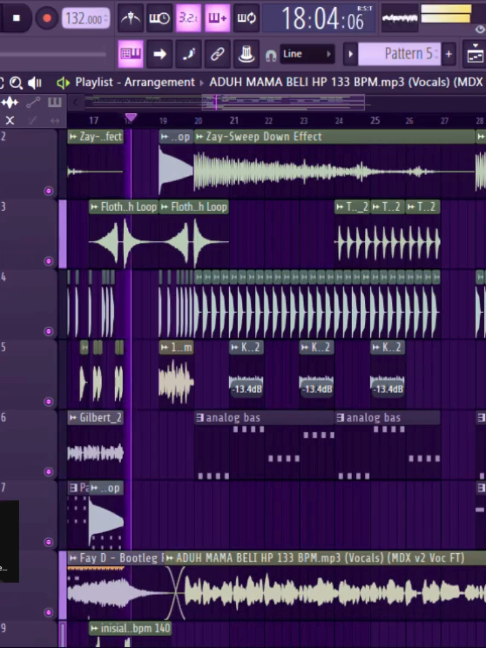Image resolution: width=486 pixels, height=648 pixels.
Task: Toggle the magnet snap icon
Action: (x=271, y=55)
